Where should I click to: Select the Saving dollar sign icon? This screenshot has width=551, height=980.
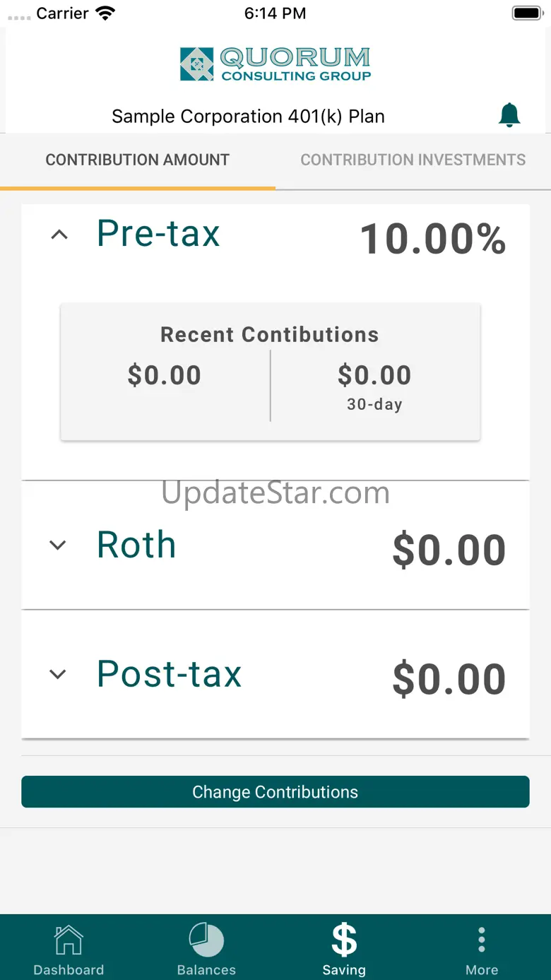click(344, 940)
